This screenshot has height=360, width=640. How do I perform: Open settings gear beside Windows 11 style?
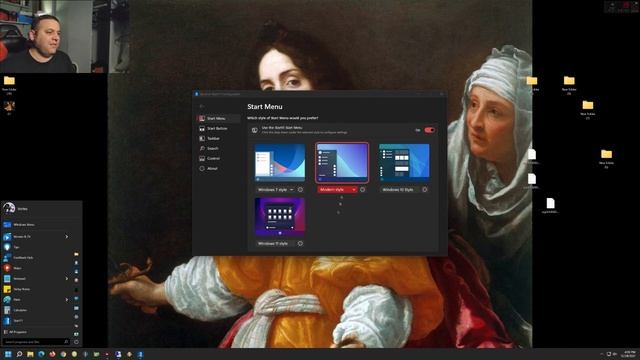300,244
